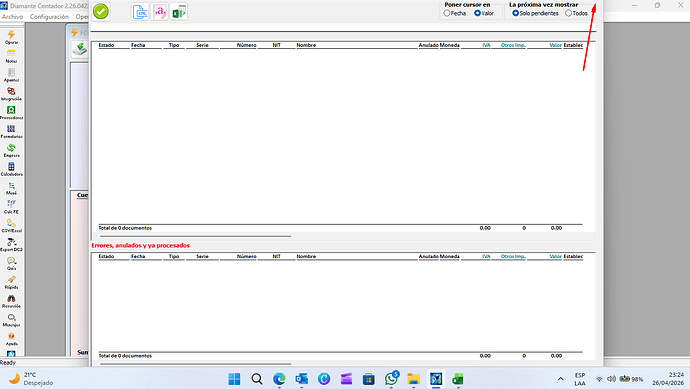Open Windows Start menu

(x=234, y=379)
